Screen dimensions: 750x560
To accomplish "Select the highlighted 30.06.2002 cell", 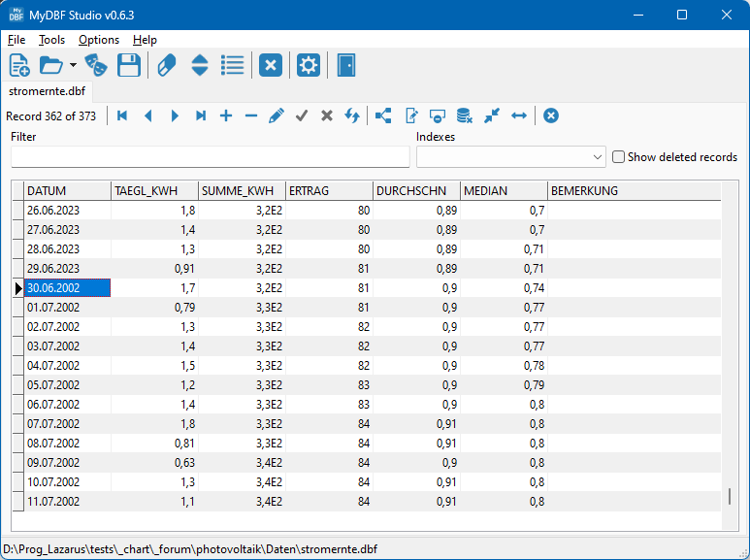I will [68, 288].
